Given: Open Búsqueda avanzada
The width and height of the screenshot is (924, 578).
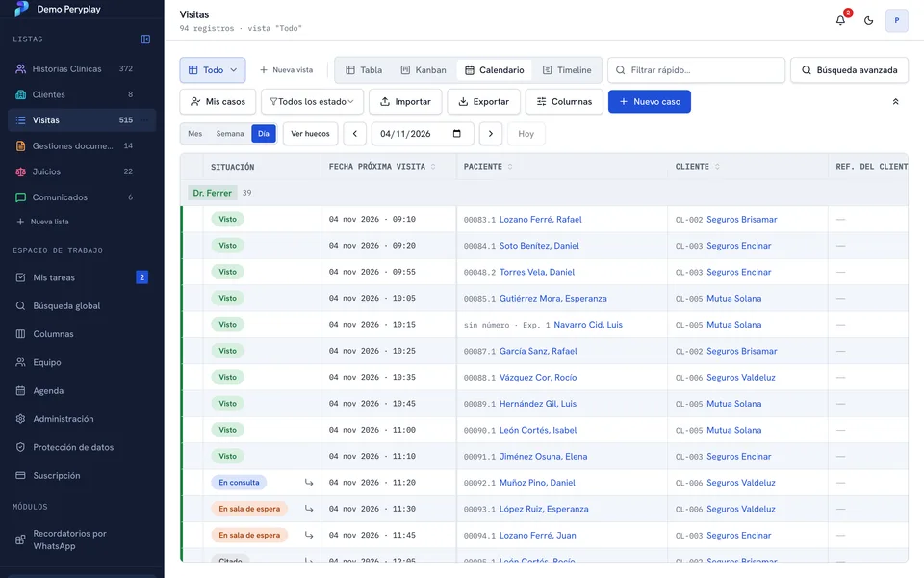Looking at the screenshot, I should coord(849,70).
